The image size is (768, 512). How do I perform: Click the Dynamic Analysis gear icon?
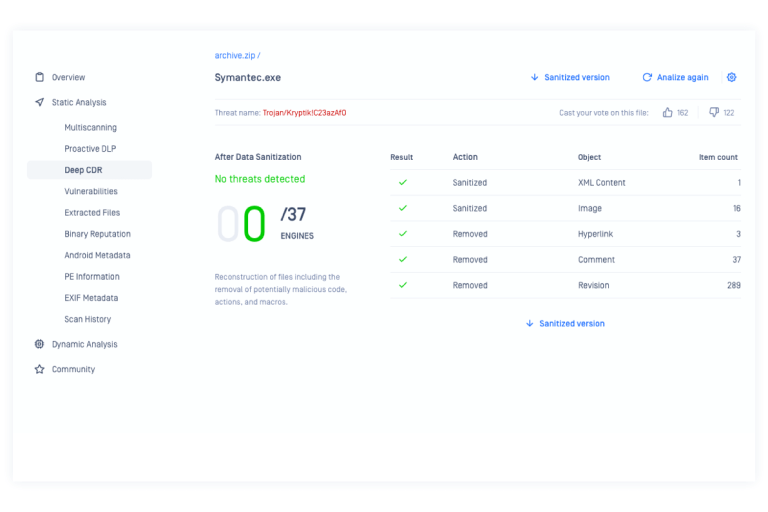39,344
